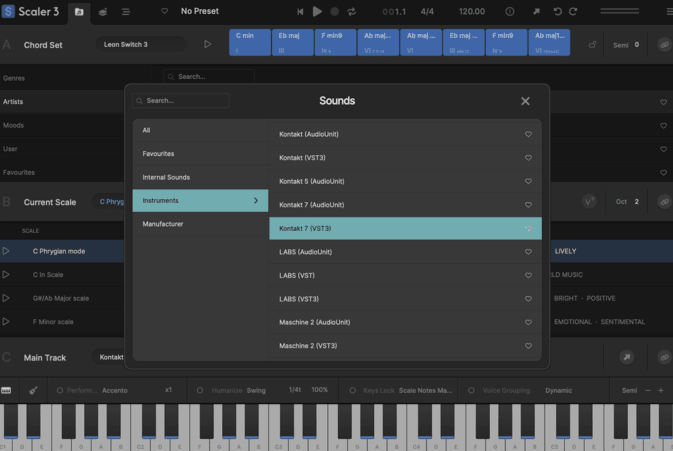Expand the Instruments category chevron

256,201
